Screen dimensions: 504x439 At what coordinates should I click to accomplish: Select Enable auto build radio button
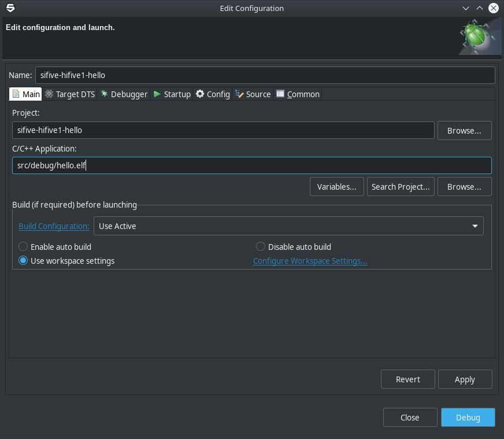(x=23, y=247)
